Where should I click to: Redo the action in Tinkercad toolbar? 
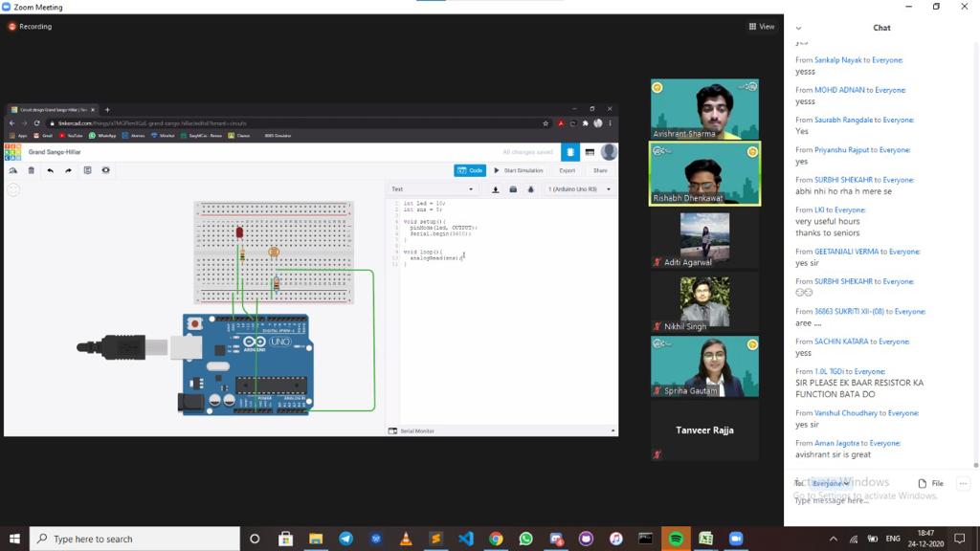click(x=68, y=170)
